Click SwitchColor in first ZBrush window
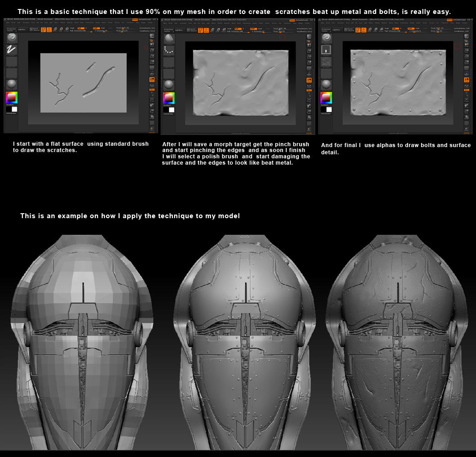Viewport: 476px width, 457px height. click(x=12, y=113)
